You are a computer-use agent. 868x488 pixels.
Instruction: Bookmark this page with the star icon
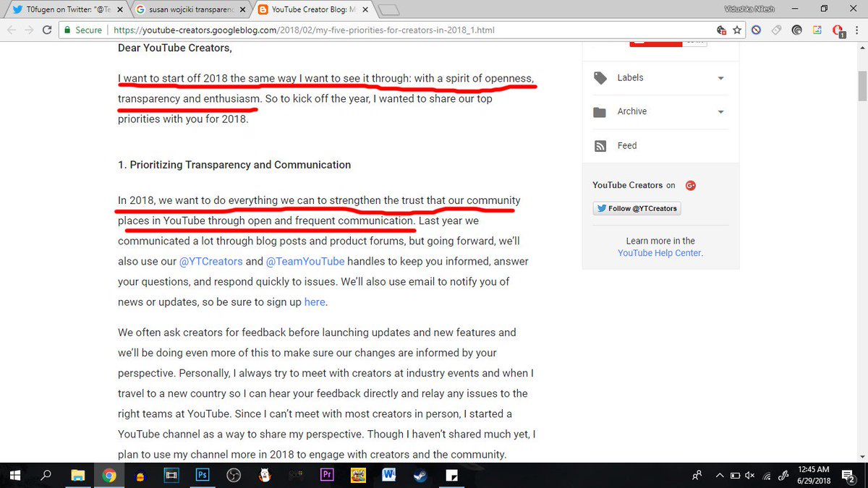737,30
